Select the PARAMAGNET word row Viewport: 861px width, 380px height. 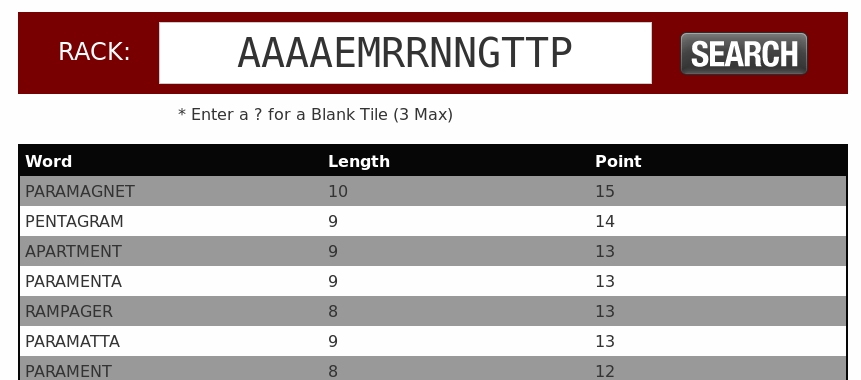tap(433, 191)
